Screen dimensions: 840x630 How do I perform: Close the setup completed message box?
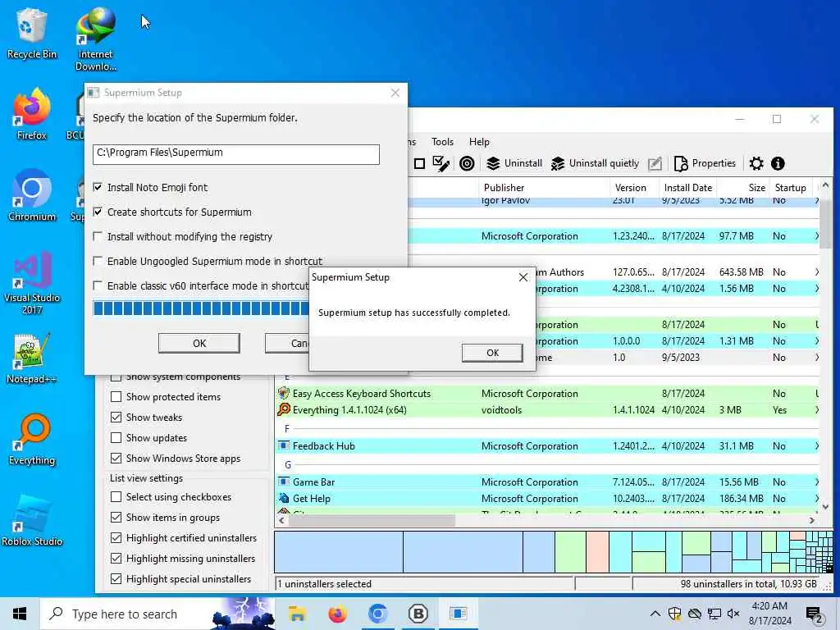pyautogui.click(x=523, y=277)
